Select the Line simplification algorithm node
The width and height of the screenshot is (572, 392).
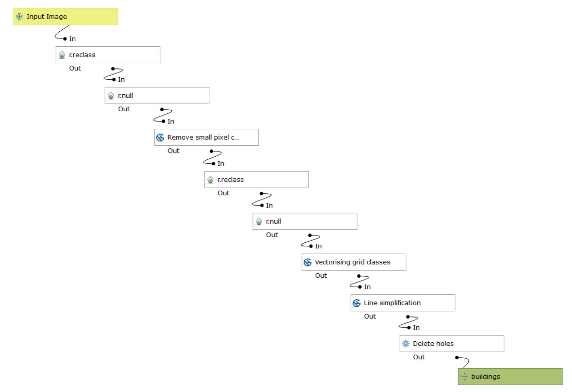[403, 303]
